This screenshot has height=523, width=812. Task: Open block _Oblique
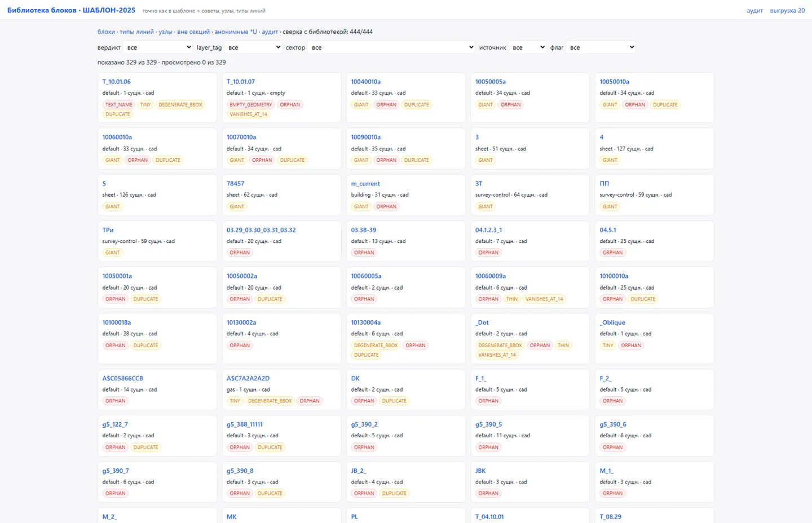point(612,322)
